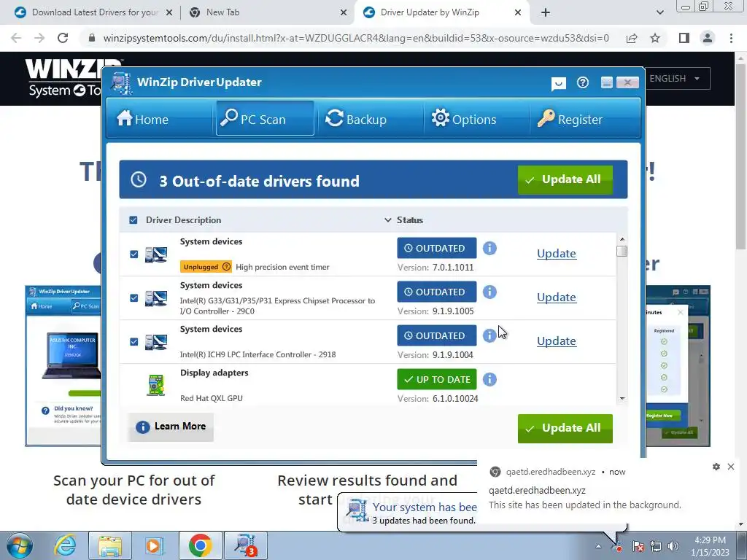Click Update link for High precision event timer
The width and height of the screenshot is (747, 560).
[x=557, y=253]
